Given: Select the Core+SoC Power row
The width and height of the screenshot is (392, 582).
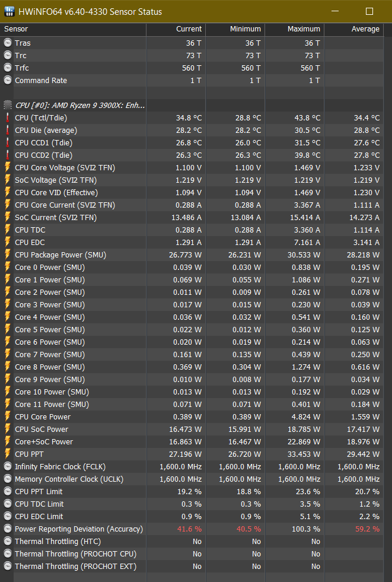Looking at the screenshot, I should tap(192, 442).
